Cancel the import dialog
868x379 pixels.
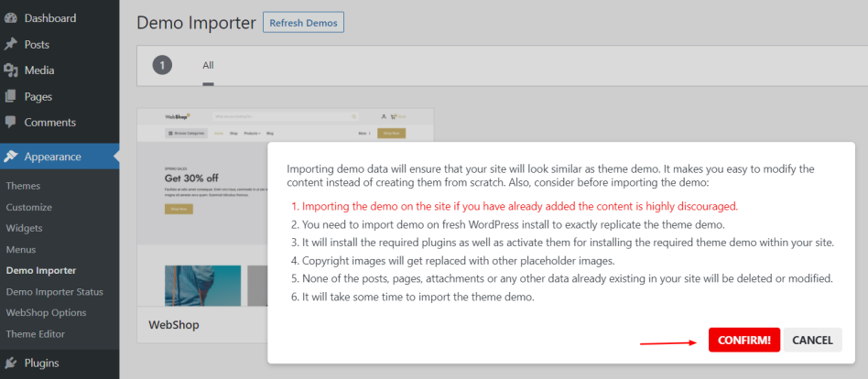(x=813, y=341)
